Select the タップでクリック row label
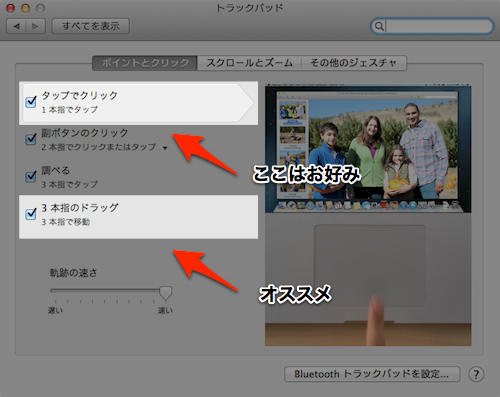Screen dimensions: 500x397 (79, 96)
